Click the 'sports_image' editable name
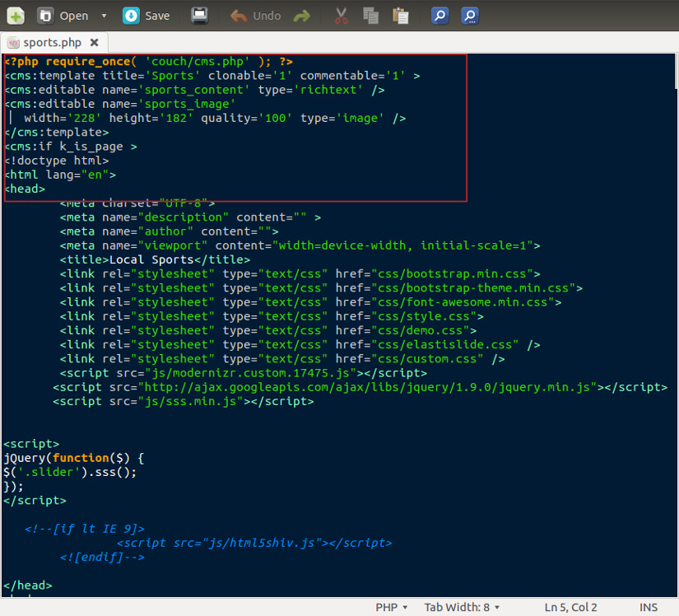This screenshot has width=679, height=616. pos(186,105)
